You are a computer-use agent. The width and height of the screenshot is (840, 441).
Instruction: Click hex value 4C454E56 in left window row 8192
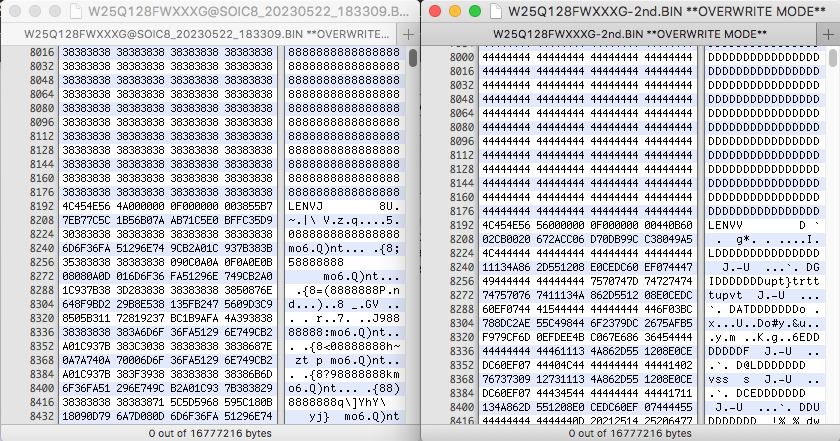pyautogui.click(x=87, y=206)
